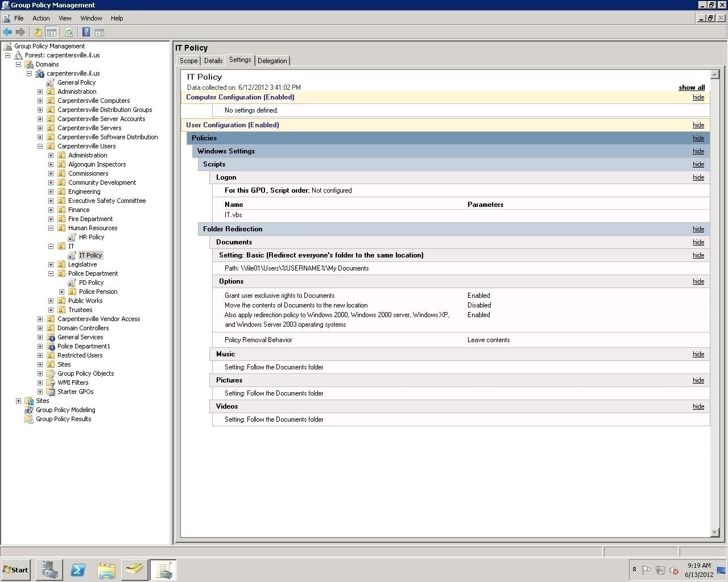Viewport: 728px width, 582px height.
Task: Collapse the Carpentersville Users node
Action: (40, 146)
